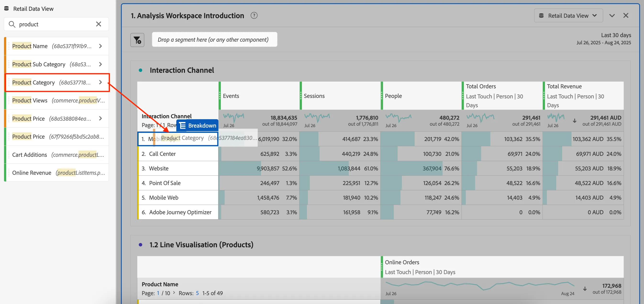Click the Line Visualisation purple dot
This screenshot has width=644, height=304.
click(x=140, y=245)
